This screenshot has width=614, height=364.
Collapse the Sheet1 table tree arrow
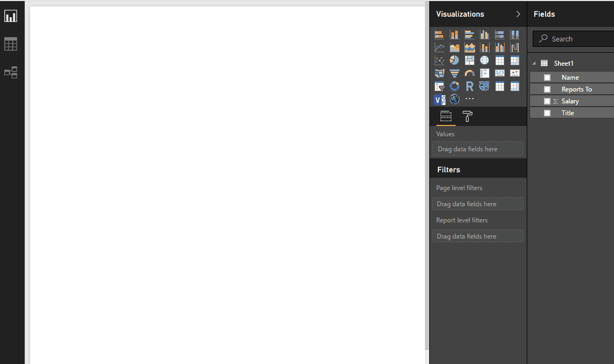534,64
